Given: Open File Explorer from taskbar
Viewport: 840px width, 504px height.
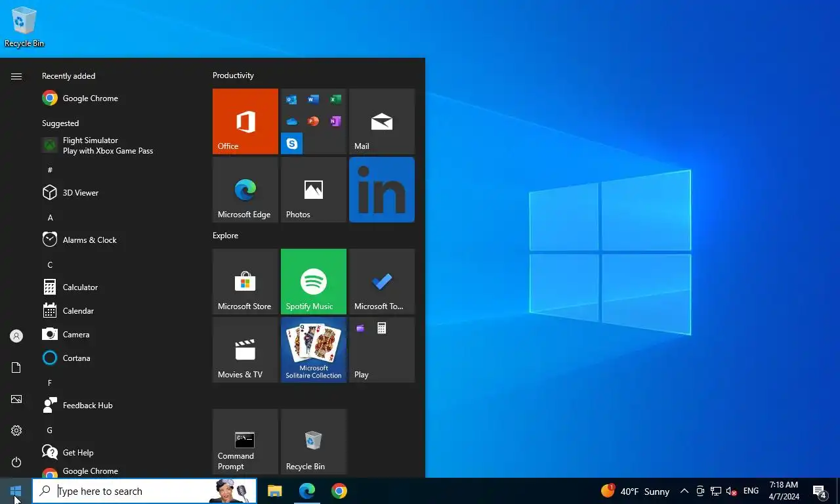Looking at the screenshot, I should pos(275,491).
